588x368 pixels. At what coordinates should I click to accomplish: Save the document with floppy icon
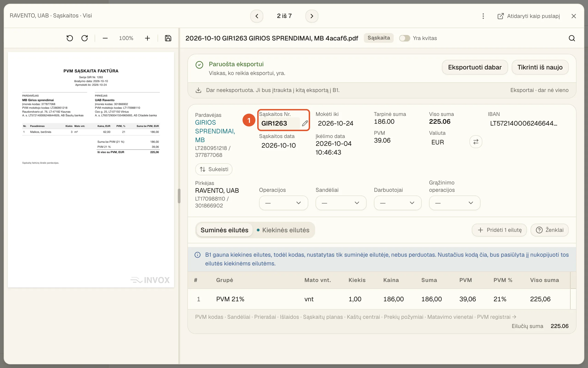click(168, 38)
